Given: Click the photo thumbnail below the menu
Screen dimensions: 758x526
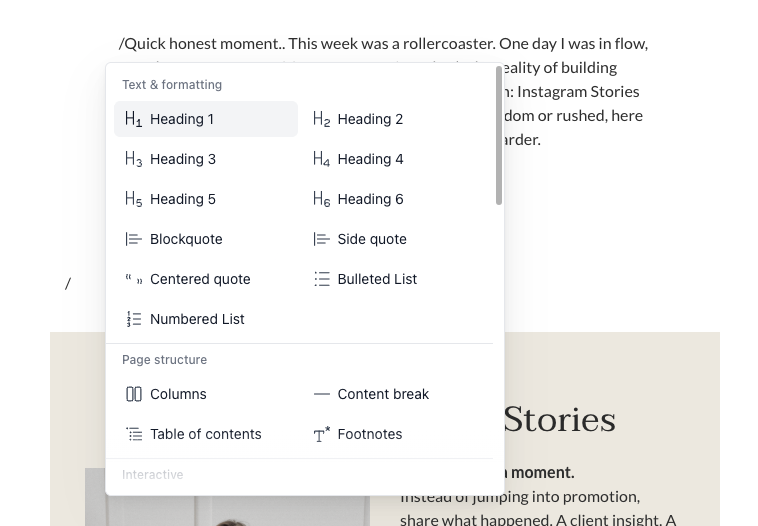Looking at the screenshot, I should pyautogui.click(x=227, y=497).
